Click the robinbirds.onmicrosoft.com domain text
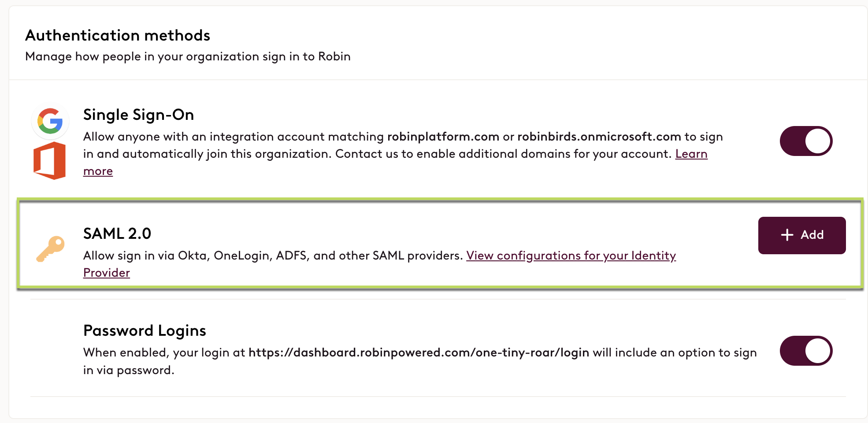Screen dimensions: 868x423 tap(599, 137)
